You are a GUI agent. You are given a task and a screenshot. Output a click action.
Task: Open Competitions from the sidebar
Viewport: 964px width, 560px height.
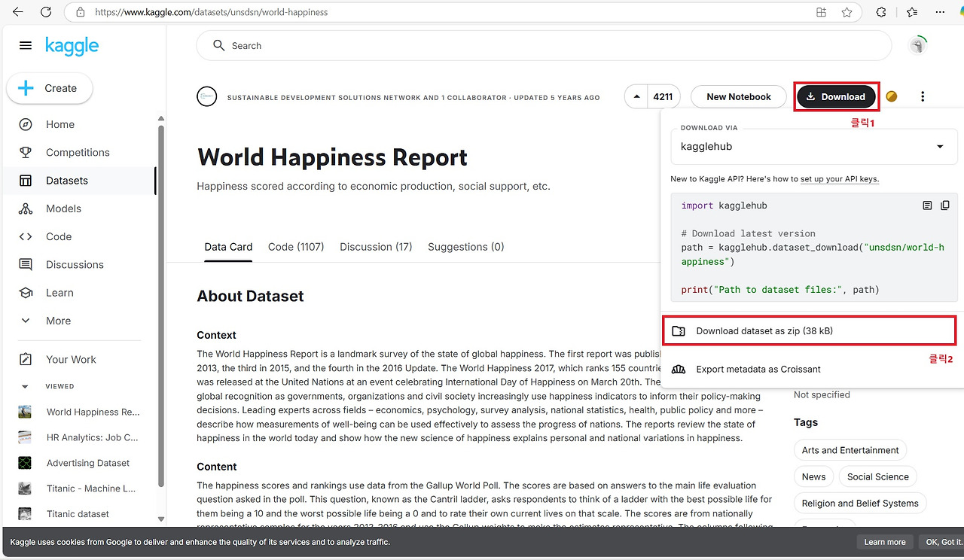[78, 152]
